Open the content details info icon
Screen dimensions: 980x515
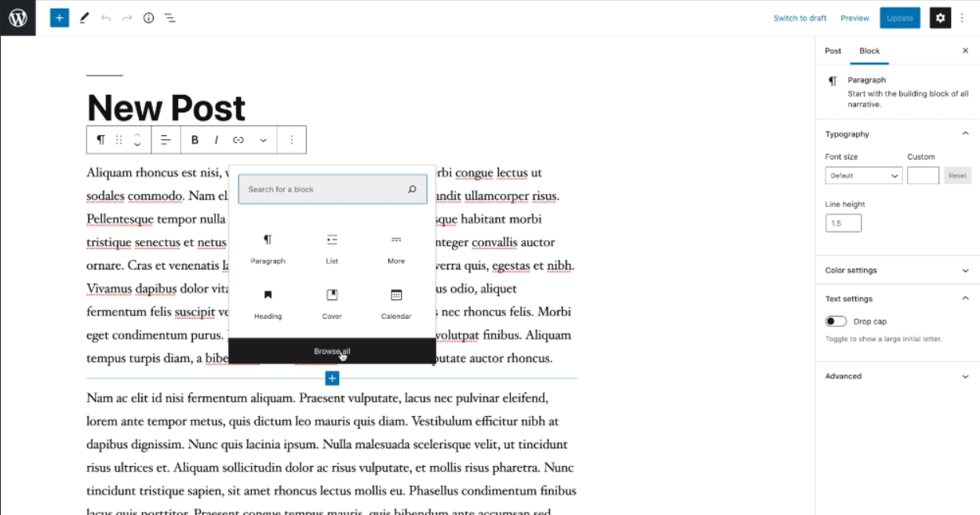tap(148, 17)
